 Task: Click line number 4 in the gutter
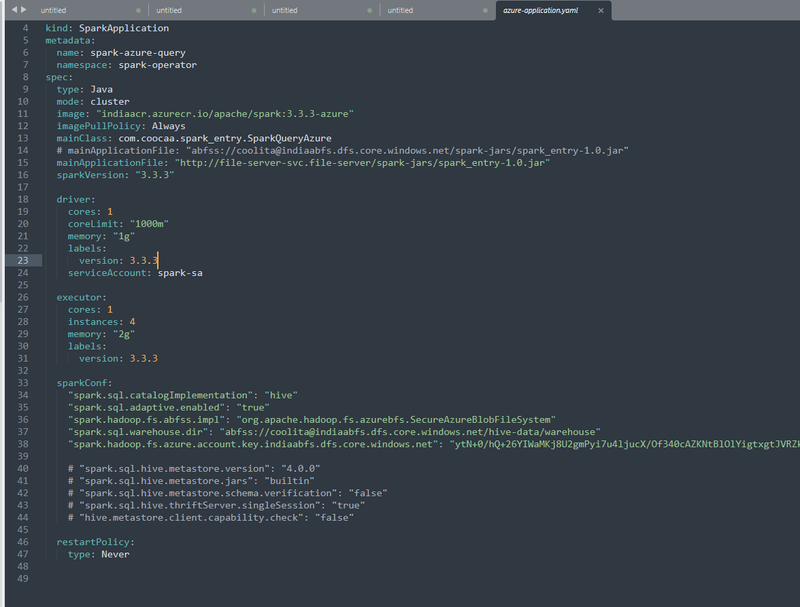point(26,28)
